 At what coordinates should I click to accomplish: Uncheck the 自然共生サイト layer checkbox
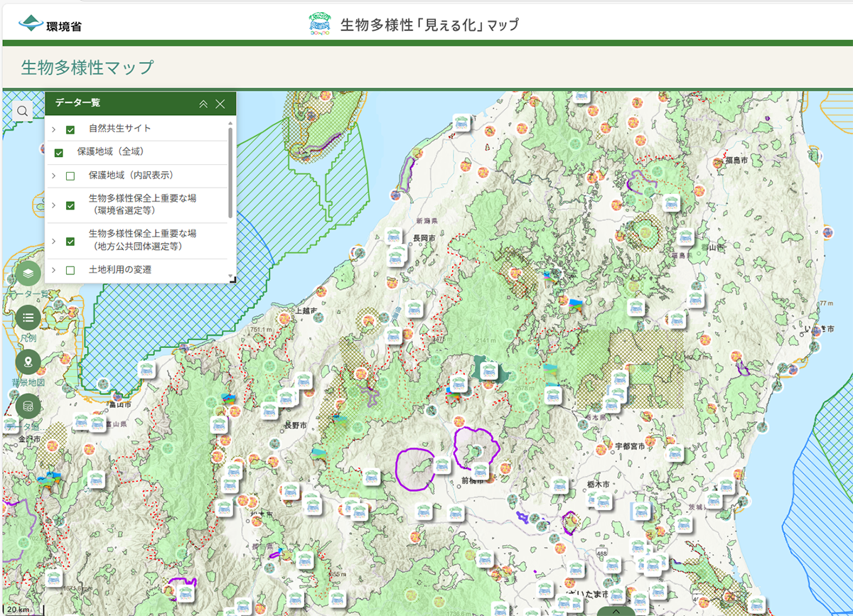70,129
